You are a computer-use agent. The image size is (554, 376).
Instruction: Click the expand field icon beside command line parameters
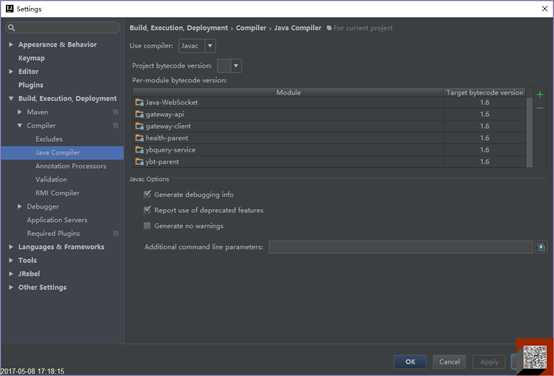pyautogui.click(x=540, y=247)
